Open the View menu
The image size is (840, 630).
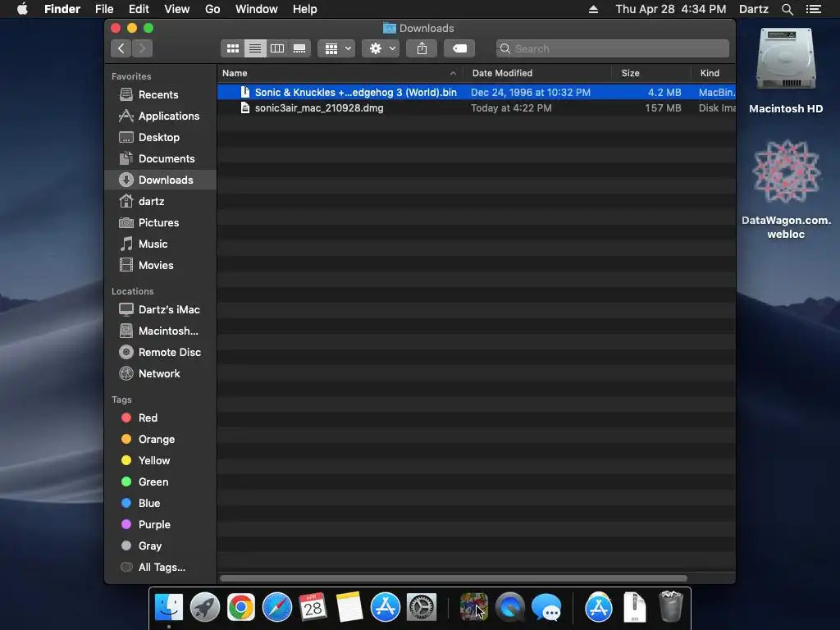[177, 9]
